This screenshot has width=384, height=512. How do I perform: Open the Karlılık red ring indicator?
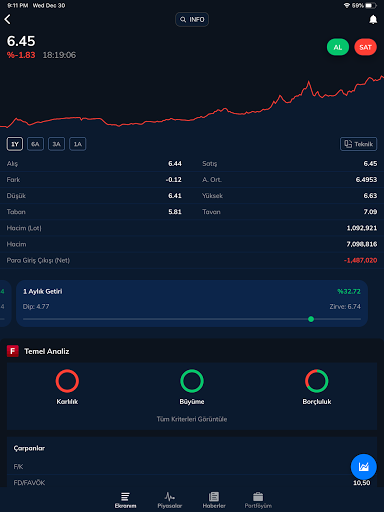(x=67, y=381)
